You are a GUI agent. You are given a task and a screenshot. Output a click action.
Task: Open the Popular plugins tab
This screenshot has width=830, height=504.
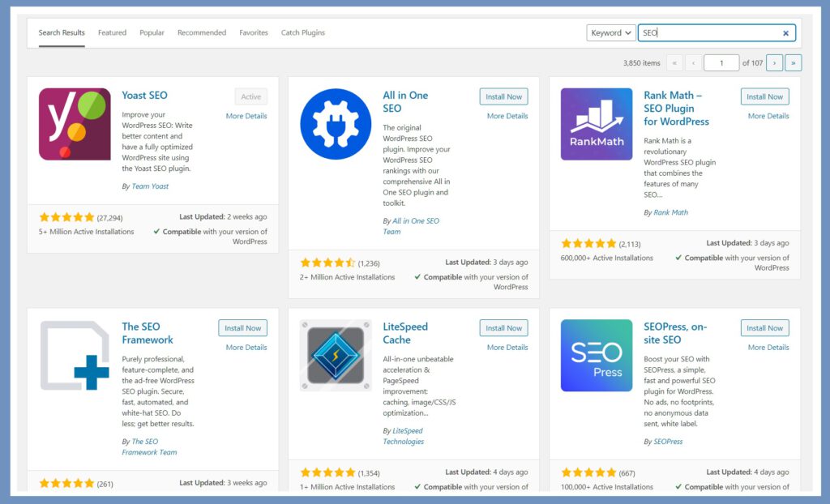click(x=152, y=32)
